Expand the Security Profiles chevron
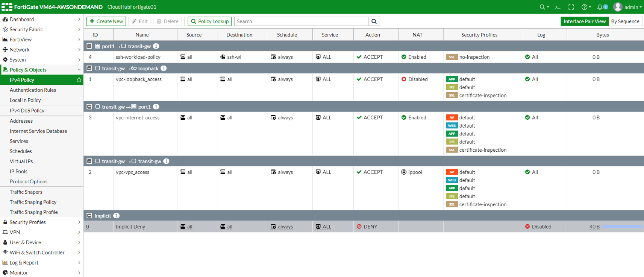This screenshot has width=644, height=277. [x=79, y=222]
